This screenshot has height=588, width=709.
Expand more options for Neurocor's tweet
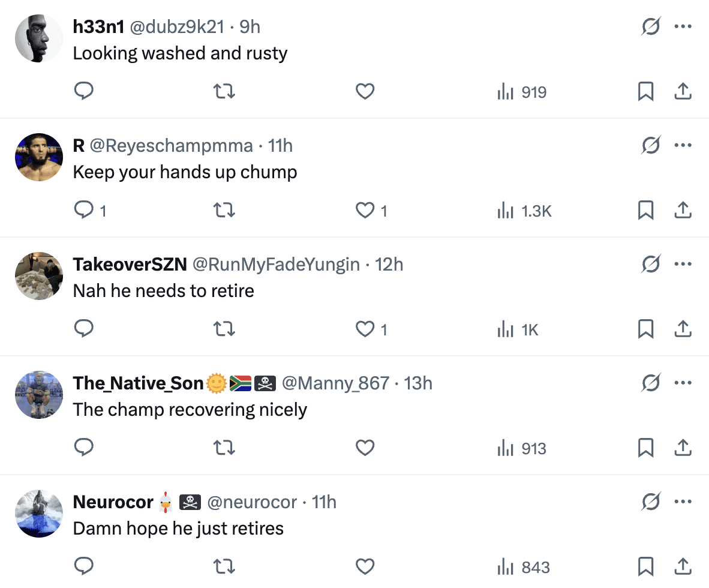(x=683, y=502)
